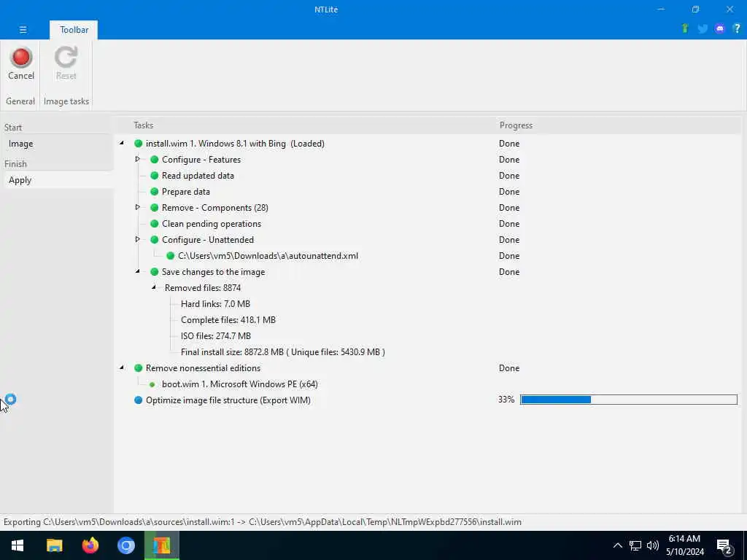Select Complete files: 418.1 MB row
Image resolution: width=747 pixels, height=560 pixels.
click(228, 320)
